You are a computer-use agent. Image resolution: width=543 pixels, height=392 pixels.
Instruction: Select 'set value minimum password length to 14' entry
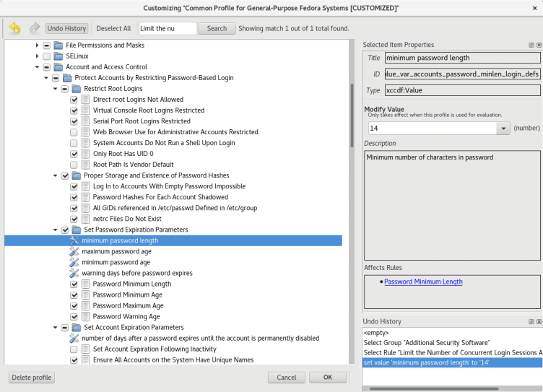[x=452, y=363]
